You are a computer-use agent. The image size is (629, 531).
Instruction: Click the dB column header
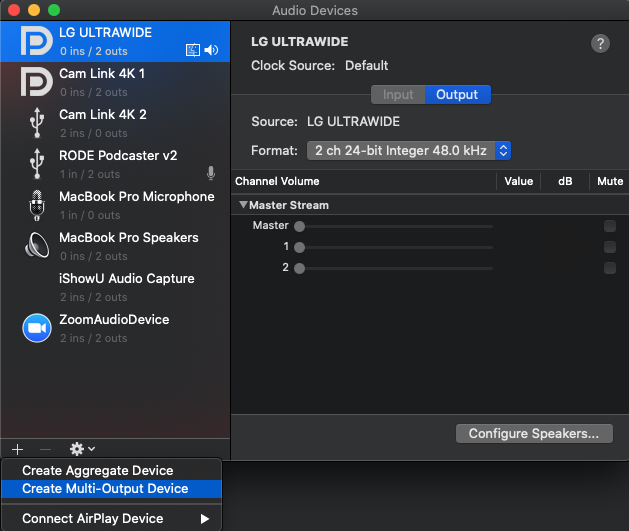(x=565, y=181)
